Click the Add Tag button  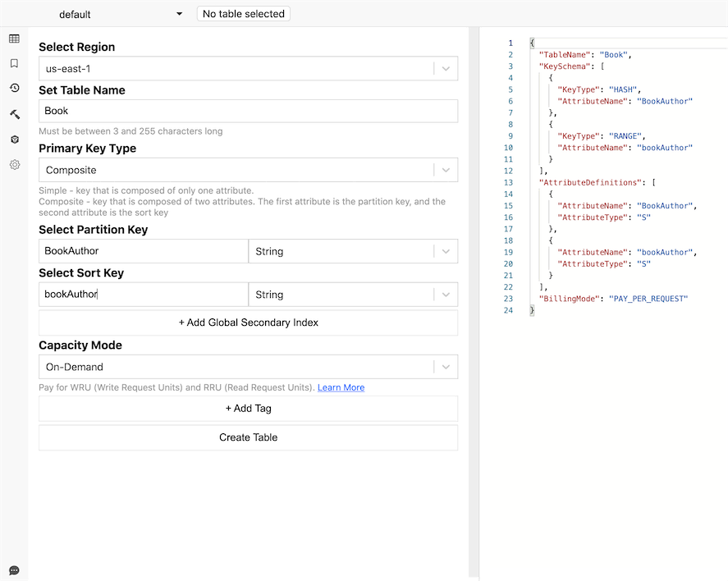(248, 408)
